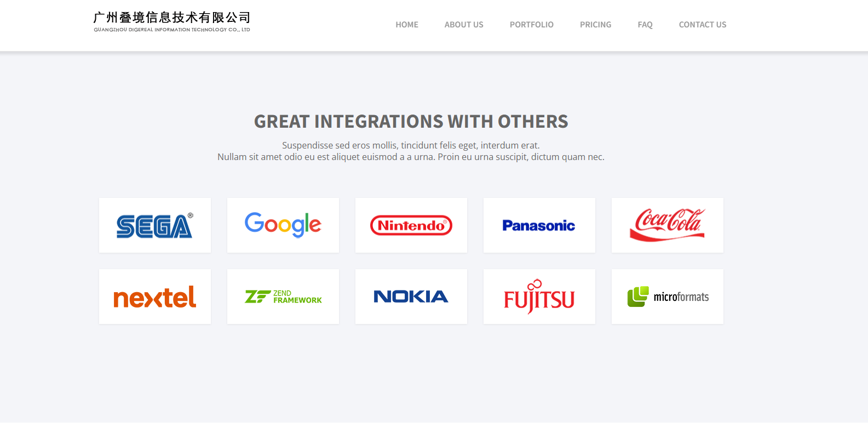Open the Pricing menu item
868x444 pixels.
[x=595, y=25]
